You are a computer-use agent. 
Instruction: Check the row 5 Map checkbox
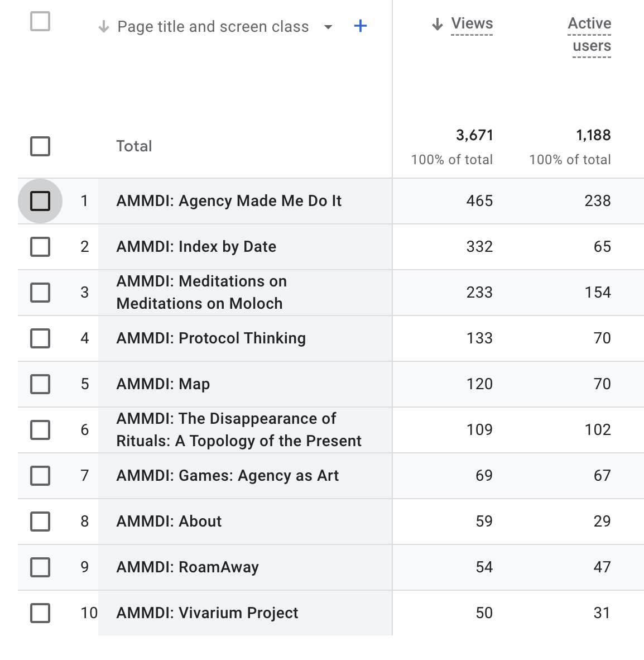click(x=40, y=384)
